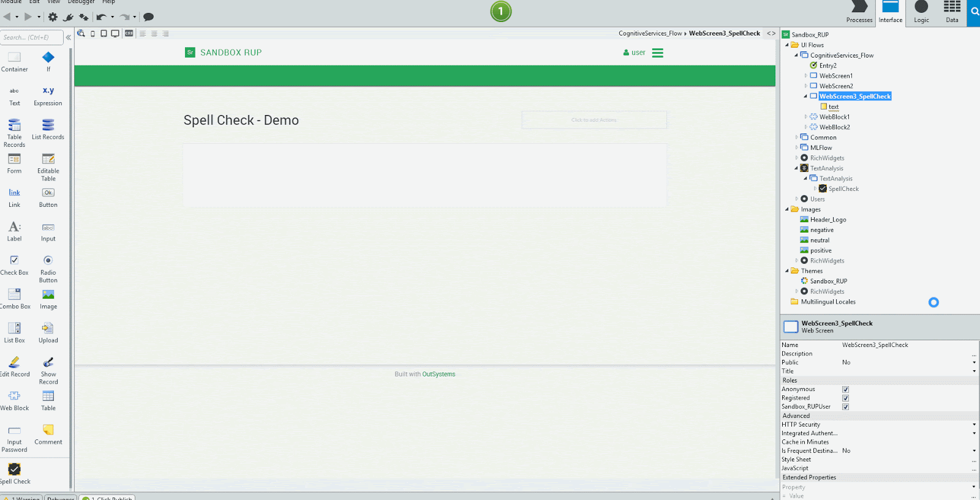The height and width of the screenshot is (500, 980).
Task: Open the undo history dropdown arrow
Action: [x=112, y=17]
